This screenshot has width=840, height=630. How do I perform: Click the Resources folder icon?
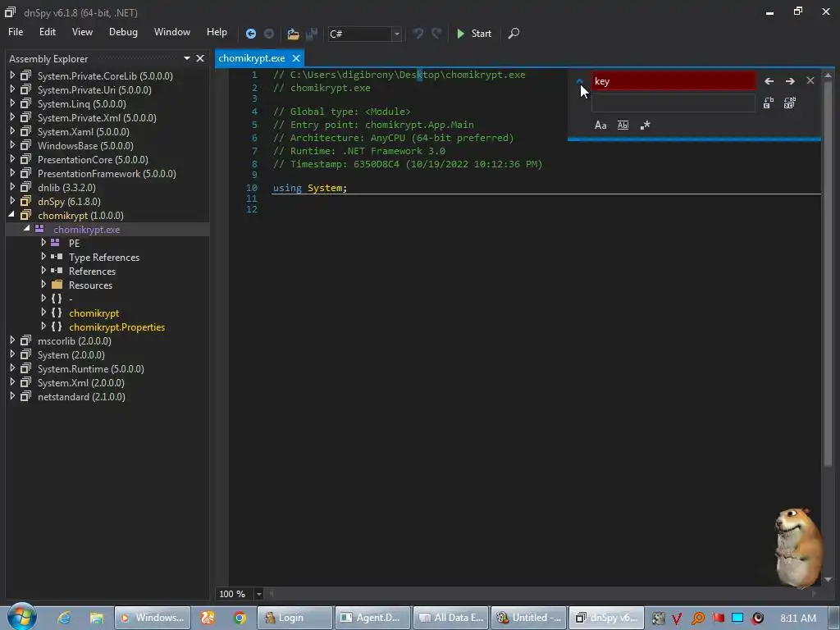[x=57, y=285]
